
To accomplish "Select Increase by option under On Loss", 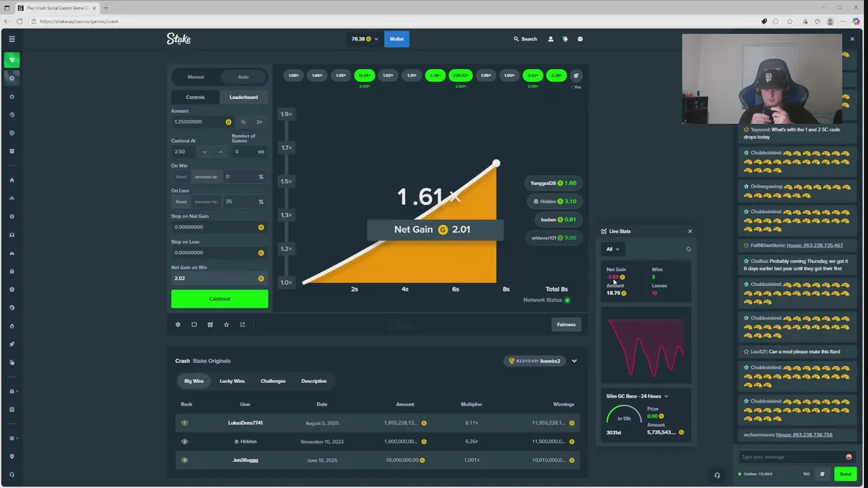I will (206, 202).
